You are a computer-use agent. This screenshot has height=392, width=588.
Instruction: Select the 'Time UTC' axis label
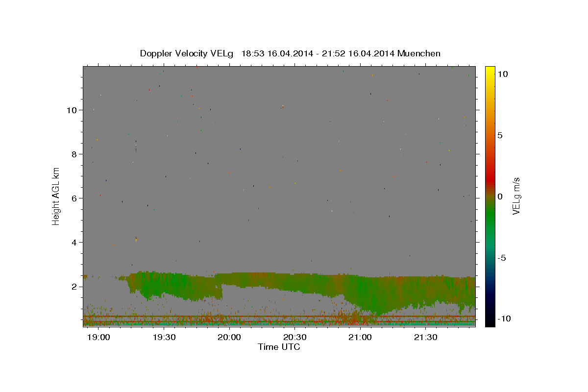point(279,347)
